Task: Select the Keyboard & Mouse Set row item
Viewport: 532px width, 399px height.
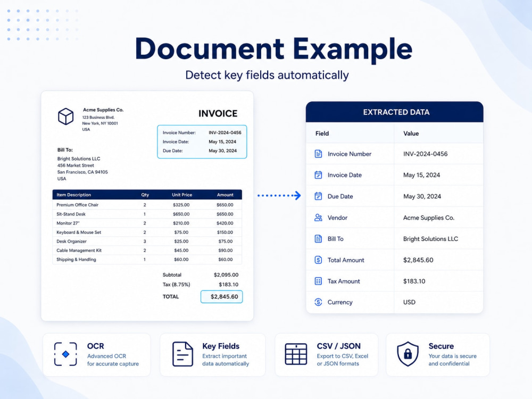Action: (x=79, y=232)
